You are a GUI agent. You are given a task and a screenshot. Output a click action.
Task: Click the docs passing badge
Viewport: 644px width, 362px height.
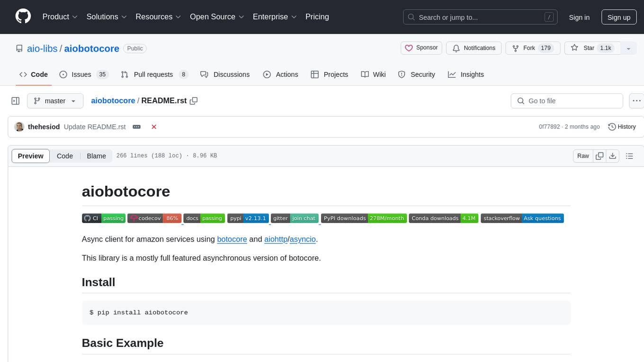tap(204, 218)
